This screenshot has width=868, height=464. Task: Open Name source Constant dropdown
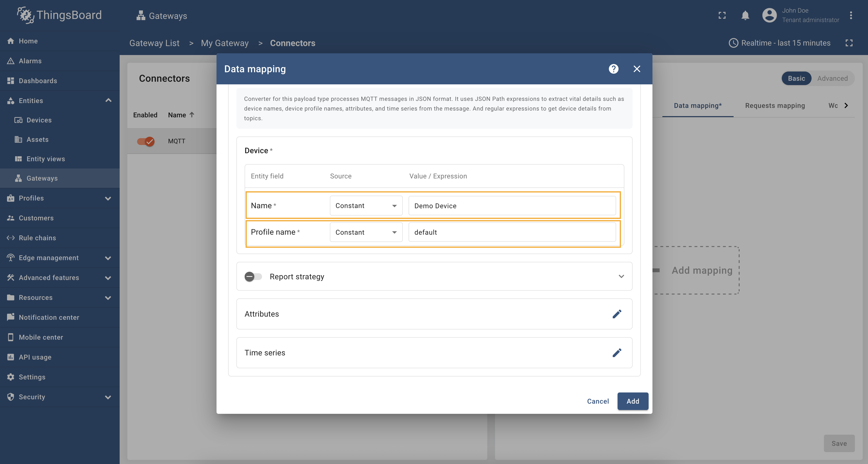point(366,206)
